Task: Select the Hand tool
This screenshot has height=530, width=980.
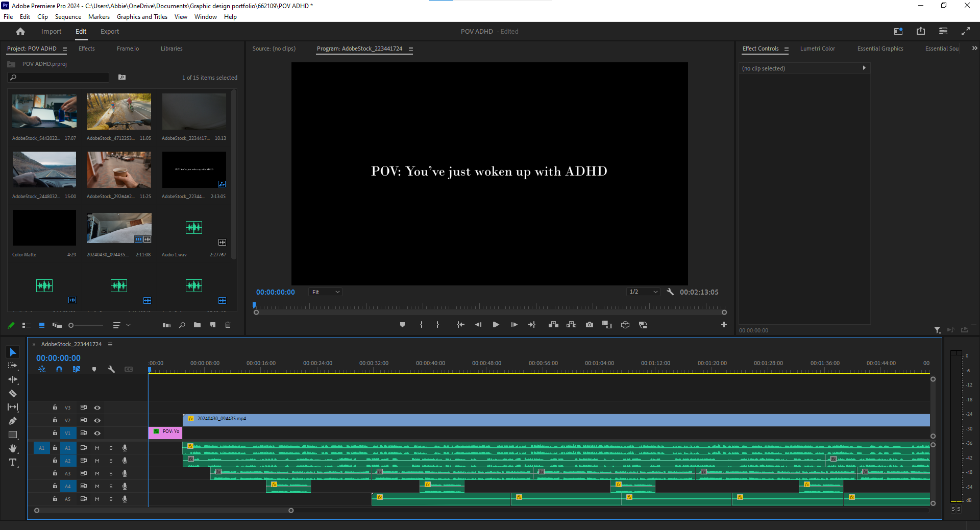Action: [13, 448]
